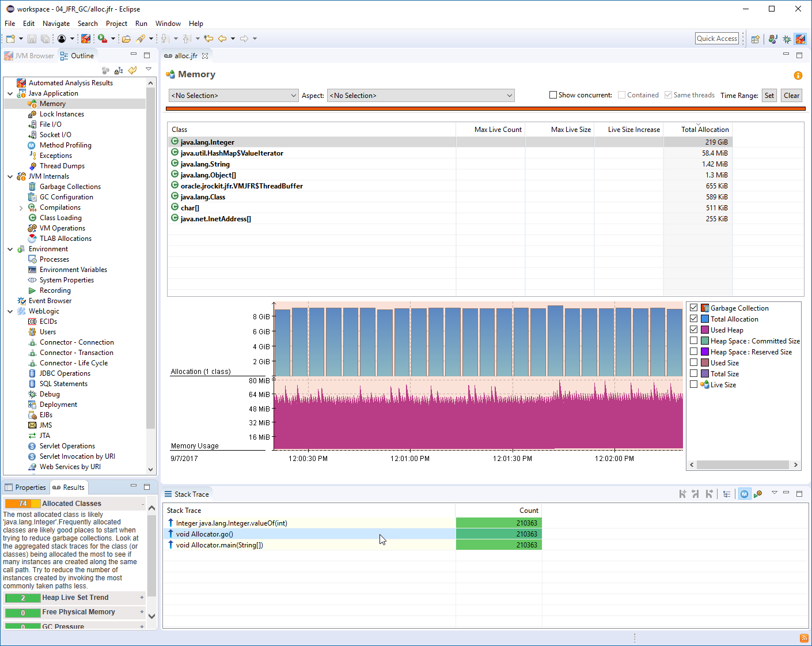Check Used Size in chart legend
812x646 pixels.
pyautogui.click(x=694, y=362)
